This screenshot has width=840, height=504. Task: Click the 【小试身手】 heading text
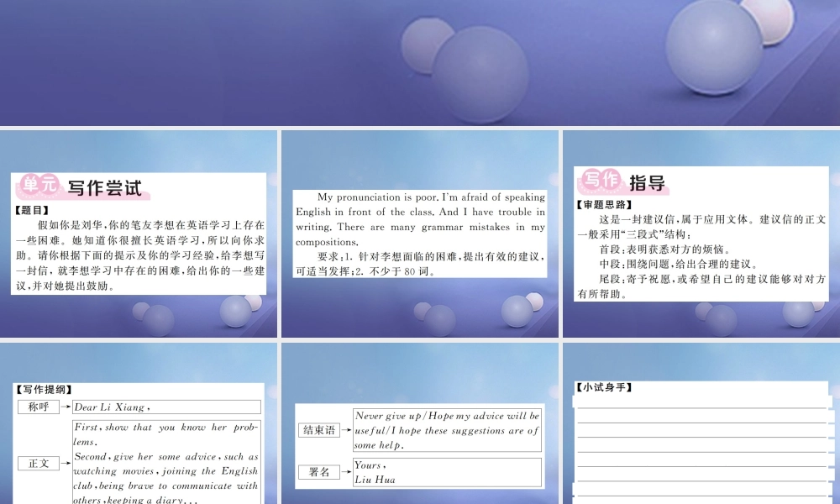[604, 387]
